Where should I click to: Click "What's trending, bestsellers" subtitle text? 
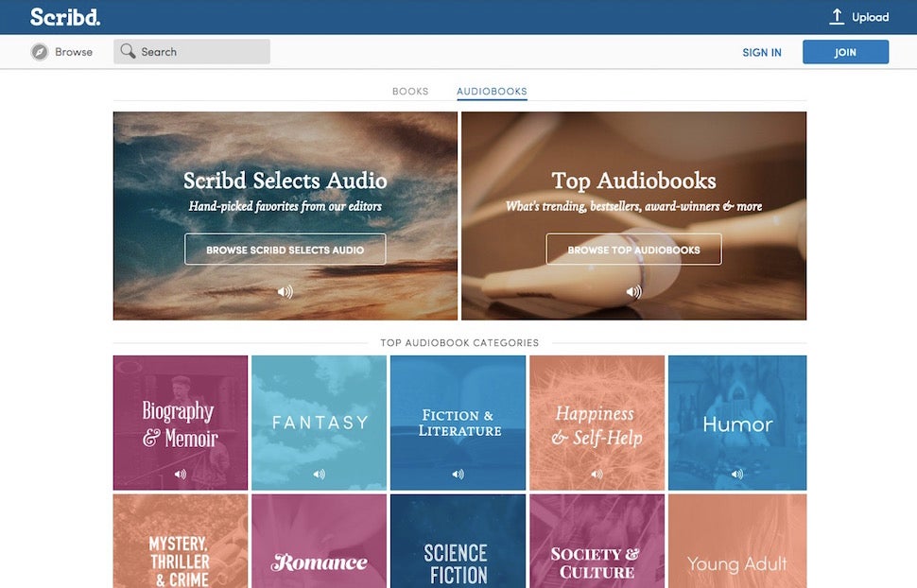pyautogui.click(x=634, y=206)
